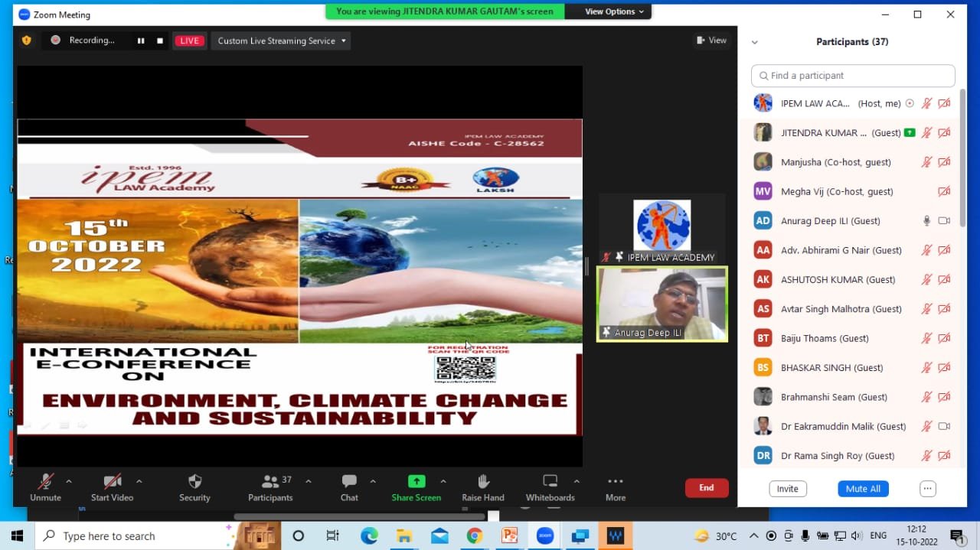This screenshot has height=550, width=980.
Task: Click the Mute All button
Action: (x=863, y=489)
